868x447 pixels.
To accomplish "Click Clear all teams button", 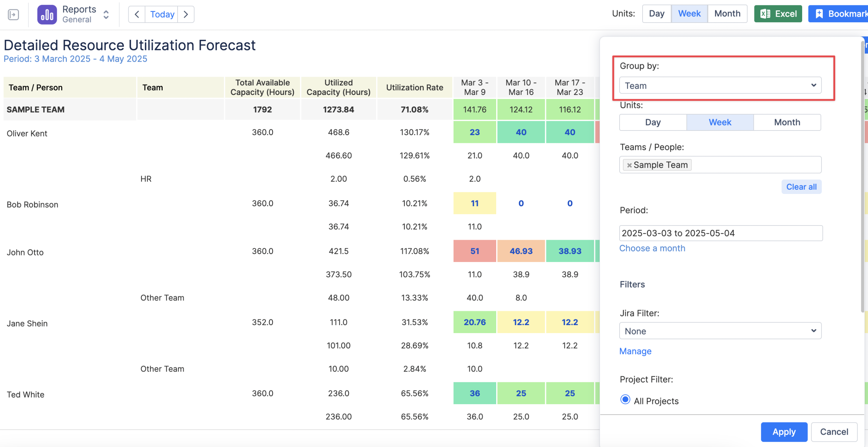I will (801, 187).
